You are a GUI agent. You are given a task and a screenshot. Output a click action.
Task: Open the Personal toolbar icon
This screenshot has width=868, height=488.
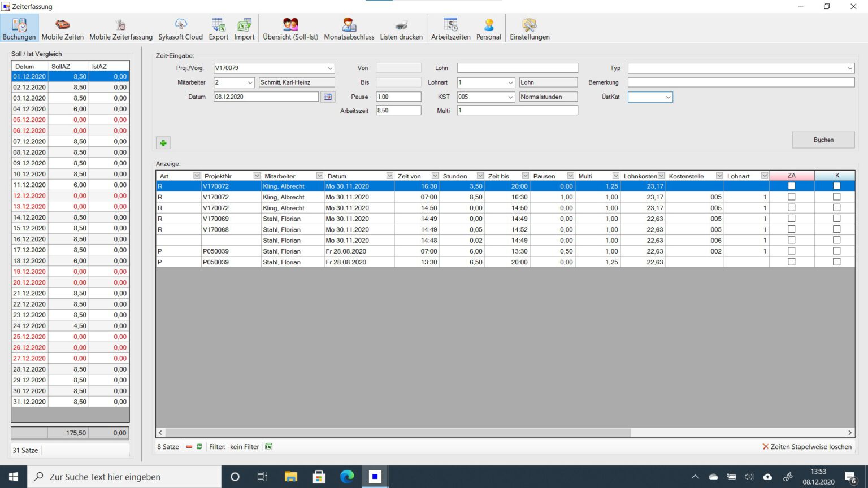click(488, 29)
